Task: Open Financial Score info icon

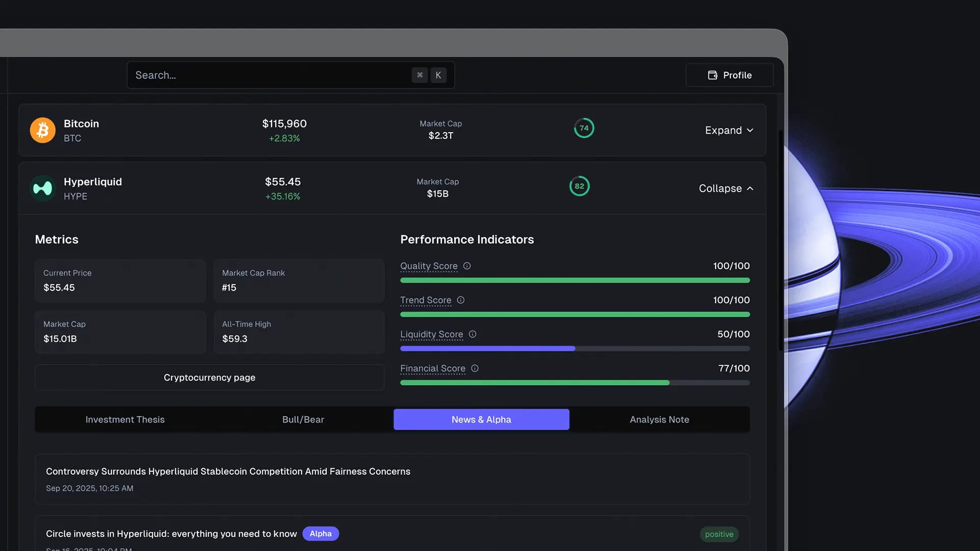Action: point(475,368)
